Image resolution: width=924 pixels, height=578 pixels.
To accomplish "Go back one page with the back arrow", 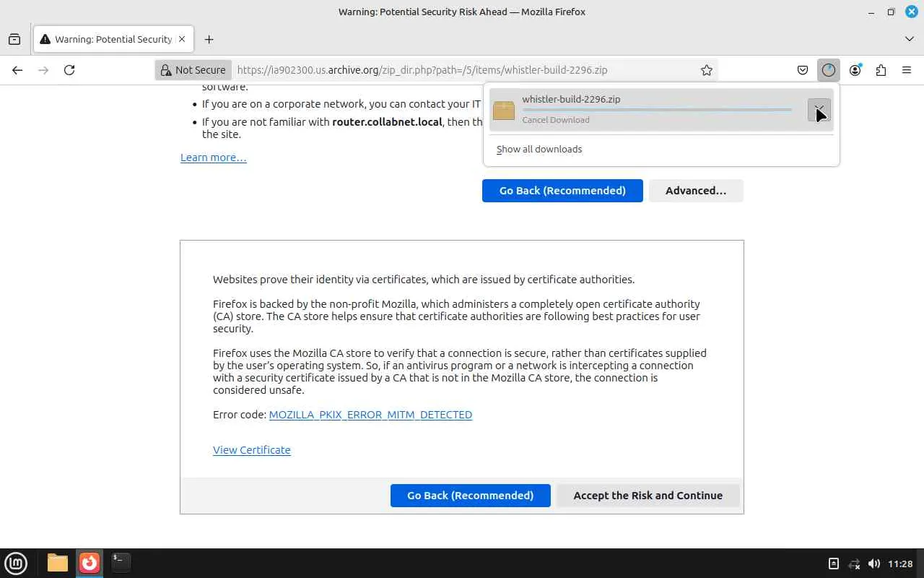I will pos(17,70).
